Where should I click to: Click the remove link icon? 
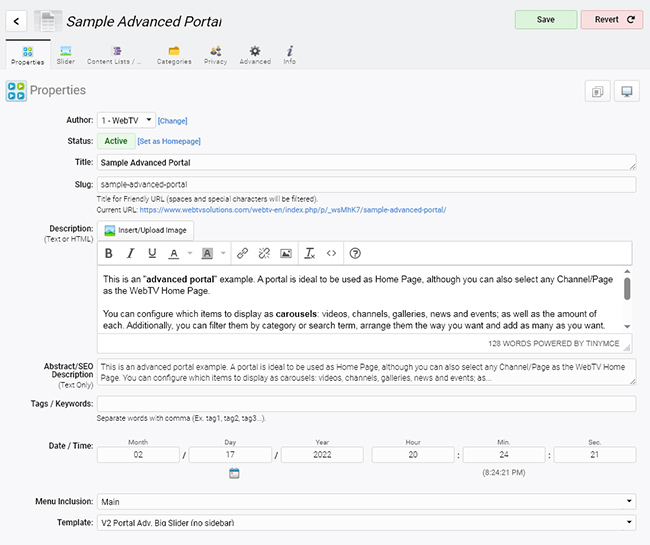click(x=264, y=253)
